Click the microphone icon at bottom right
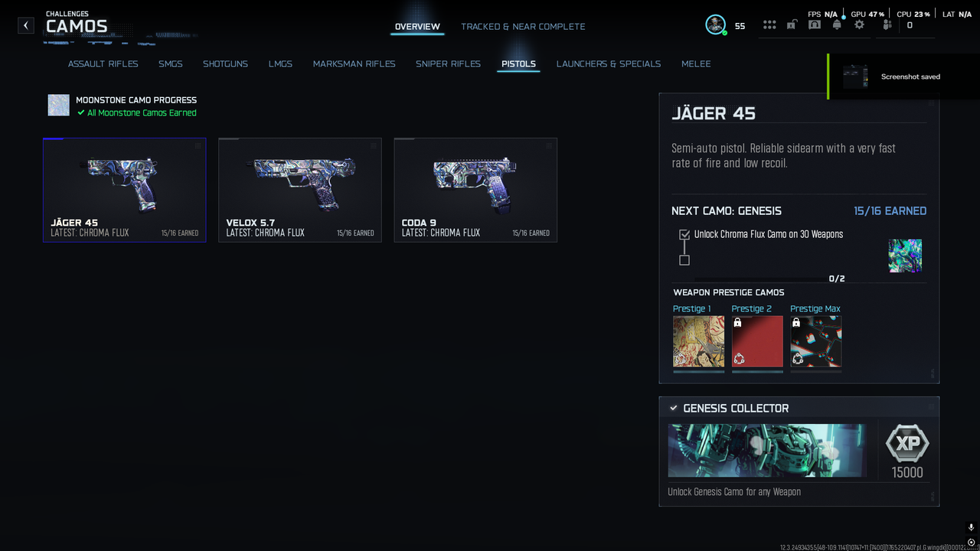Viewport: 980px width, 551px height. pos(971,528)
